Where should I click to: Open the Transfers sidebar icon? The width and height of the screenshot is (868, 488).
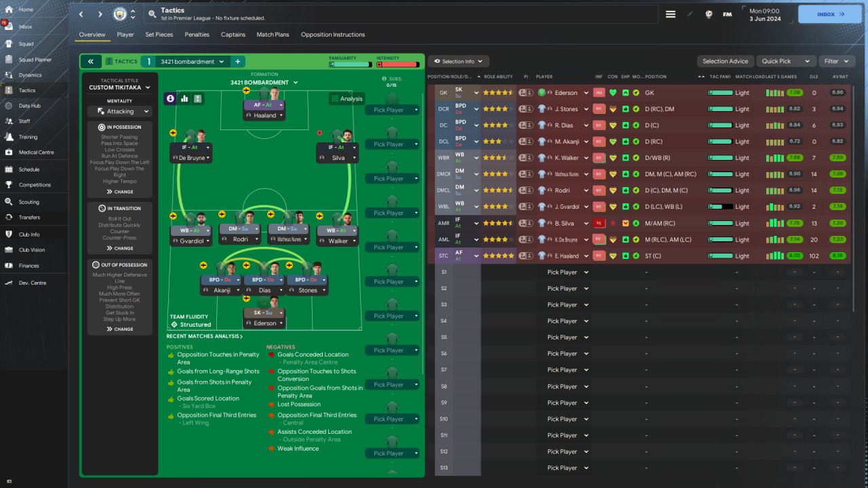[x=9, y=218]
